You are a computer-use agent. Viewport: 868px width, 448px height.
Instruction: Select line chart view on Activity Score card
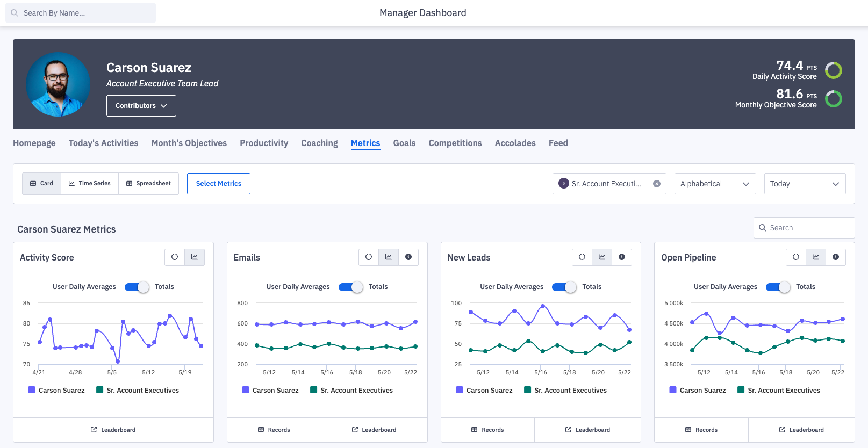click(195, 257)
